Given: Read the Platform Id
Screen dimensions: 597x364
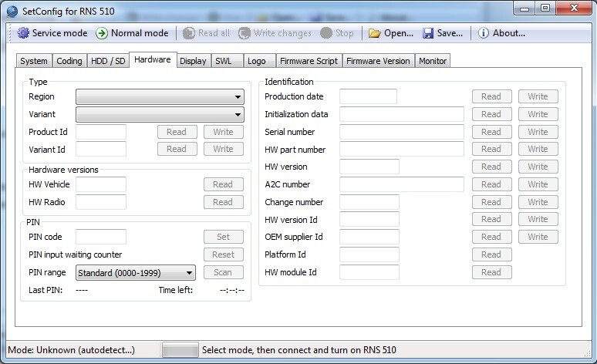Looking at the screenshot, I should coord(492,254).
